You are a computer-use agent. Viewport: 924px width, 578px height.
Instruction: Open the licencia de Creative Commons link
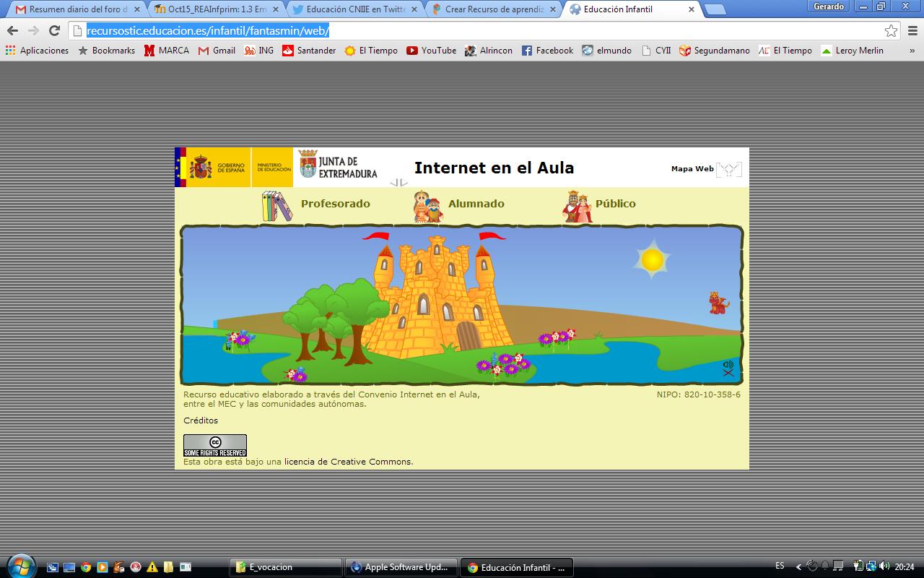pyautogui.click(x=348, y=462)
